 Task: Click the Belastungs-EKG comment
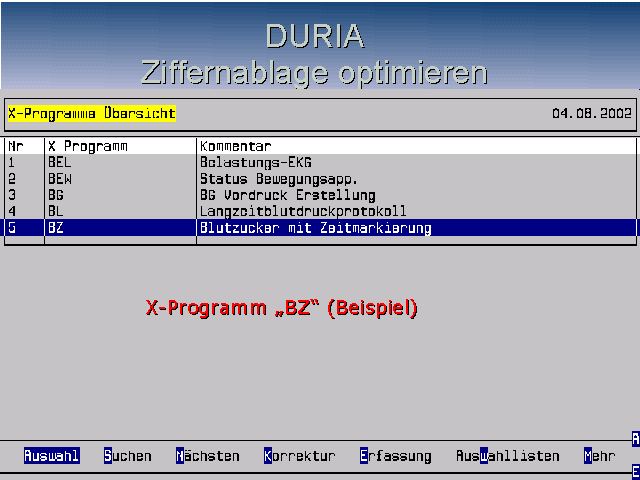point(256,162)
